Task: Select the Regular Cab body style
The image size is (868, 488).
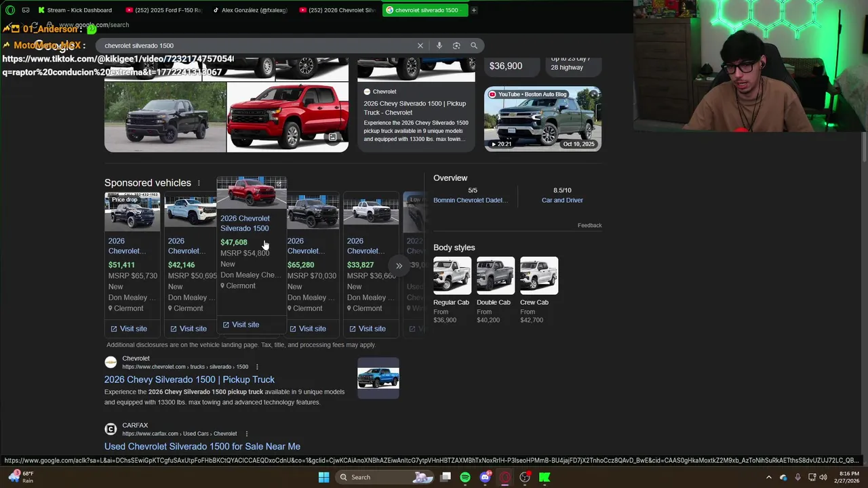Action: [x=452, y=290]
